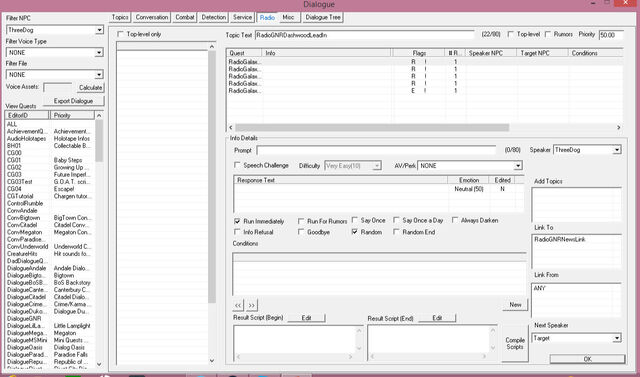This screenshot has height=377, width=640.
Task: Click the Topic Text input field
Action: click(365, 35)
